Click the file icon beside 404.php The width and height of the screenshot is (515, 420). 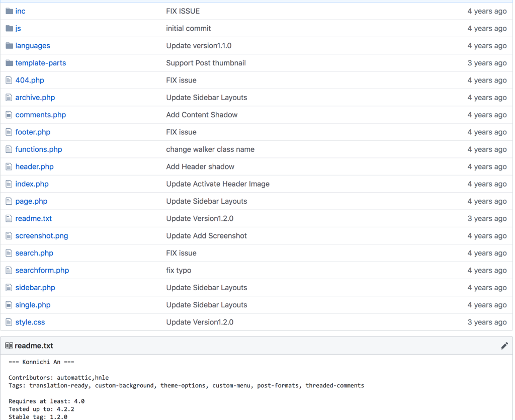[x=9, y=80]
